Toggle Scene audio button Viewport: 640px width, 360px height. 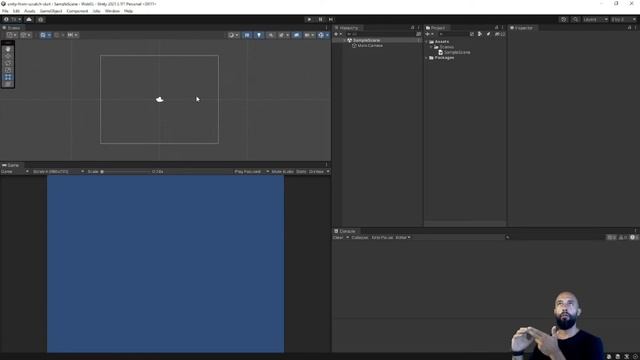click(x=271, y=35)
